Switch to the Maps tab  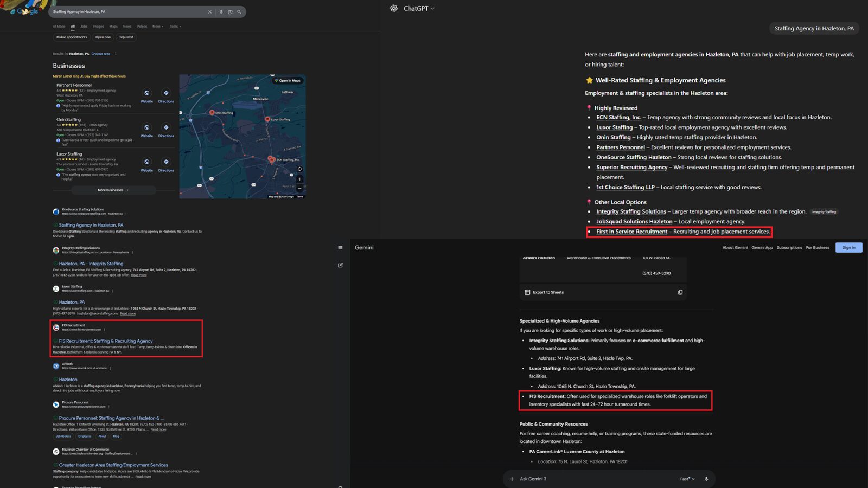(113, 26)
